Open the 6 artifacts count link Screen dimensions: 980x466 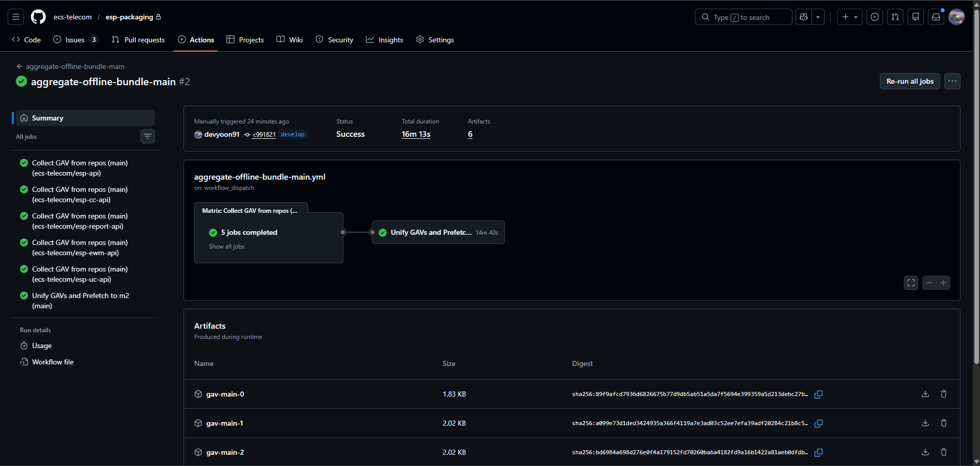point(470,134)
